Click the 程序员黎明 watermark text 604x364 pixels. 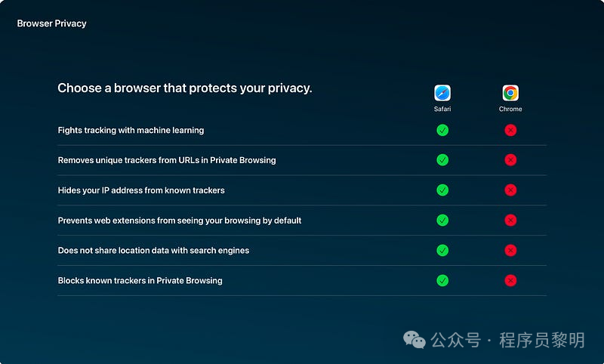[x=542, y=340]
